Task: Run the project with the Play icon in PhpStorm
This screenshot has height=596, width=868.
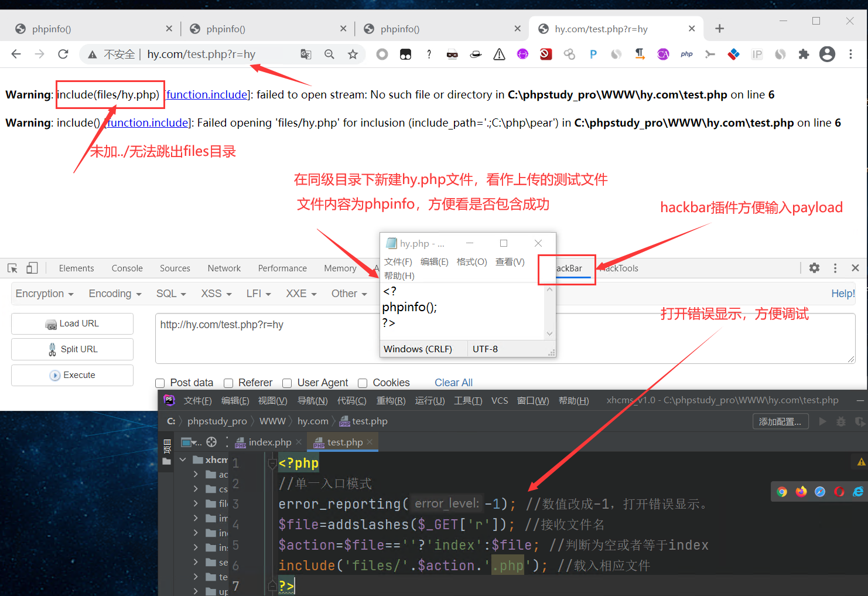Action: 822,421
